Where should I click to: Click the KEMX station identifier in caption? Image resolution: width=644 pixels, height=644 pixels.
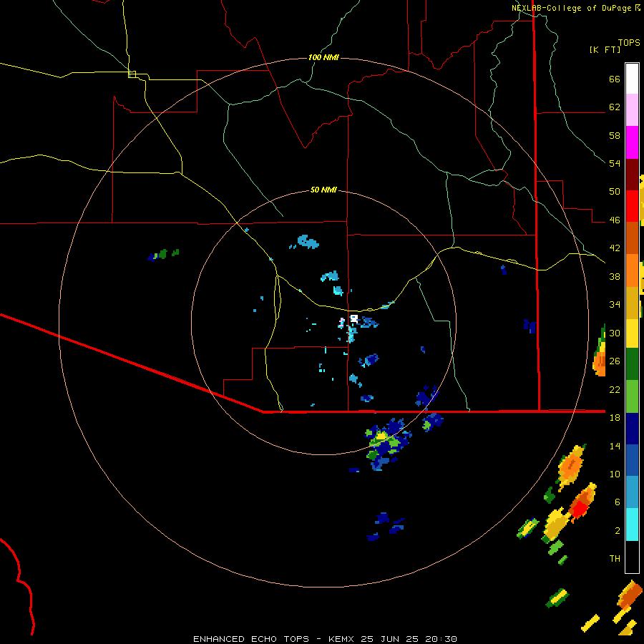click(342, 639)
